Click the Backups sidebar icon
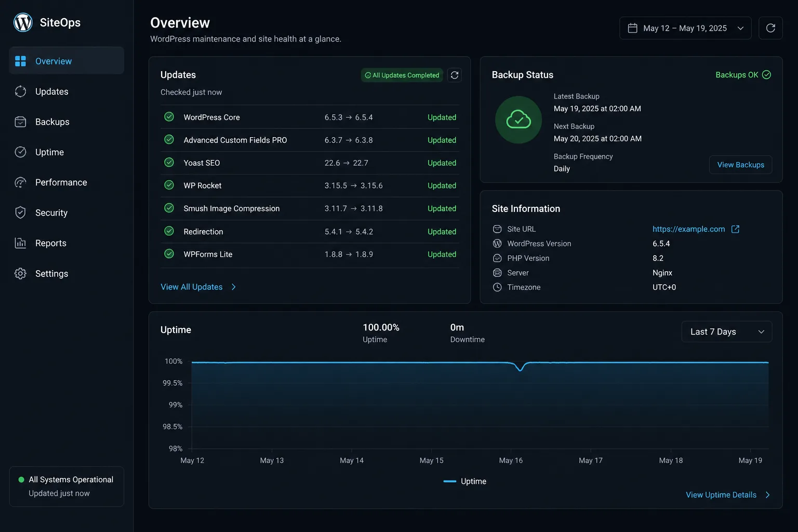Screen dimensions: 798x532 (20, 122)
